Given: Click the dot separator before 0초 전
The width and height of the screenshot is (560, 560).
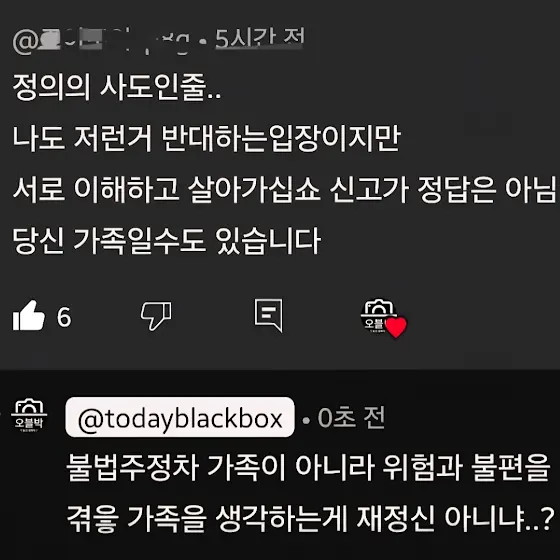Looking at the screenshot, I should [x=306, y=421].
